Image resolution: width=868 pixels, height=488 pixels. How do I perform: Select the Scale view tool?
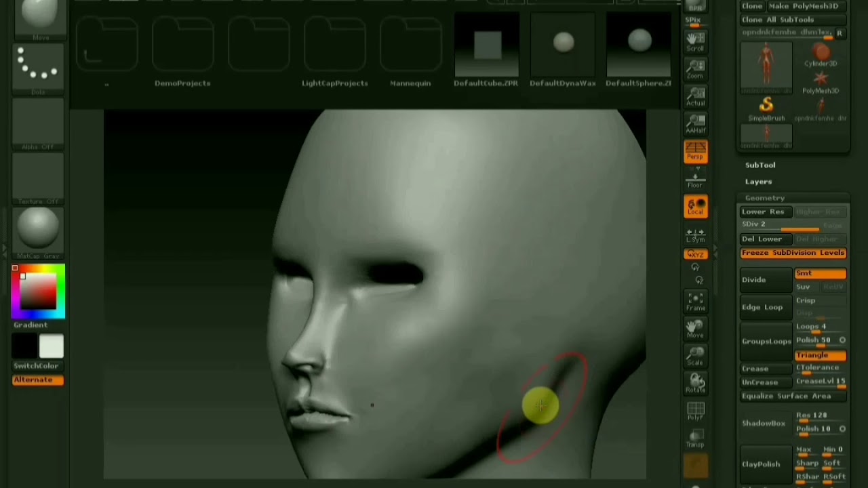tap(695, 356)
